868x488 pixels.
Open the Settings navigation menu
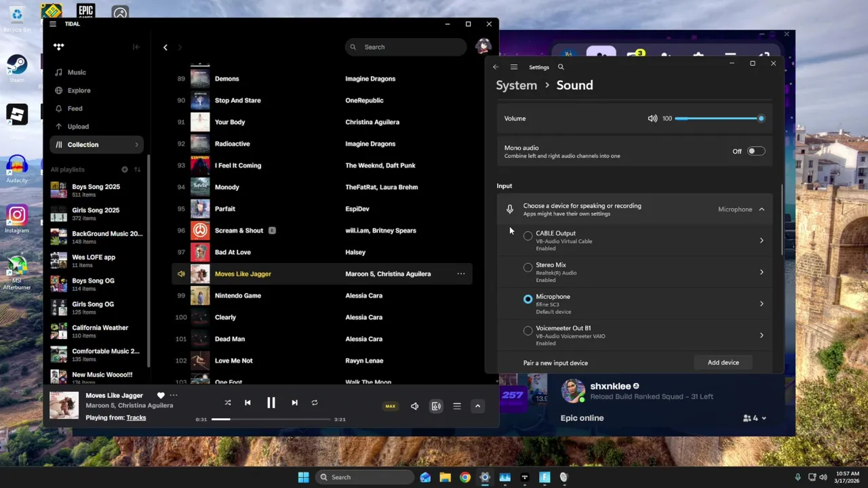click(514, 67)
